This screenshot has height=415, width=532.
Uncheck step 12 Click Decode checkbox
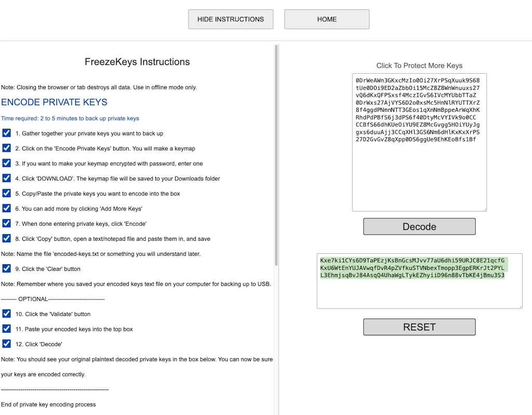coord(6,344)
